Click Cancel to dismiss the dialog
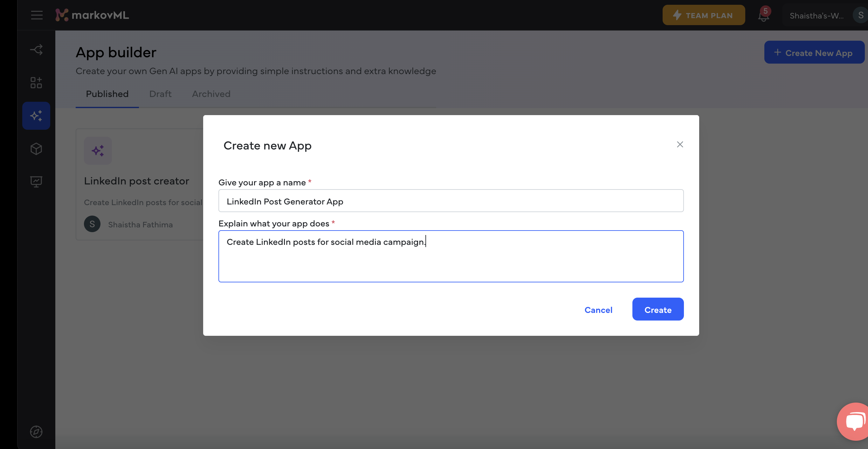Screen dimensions: 868x449 click(x=598, y=309)
